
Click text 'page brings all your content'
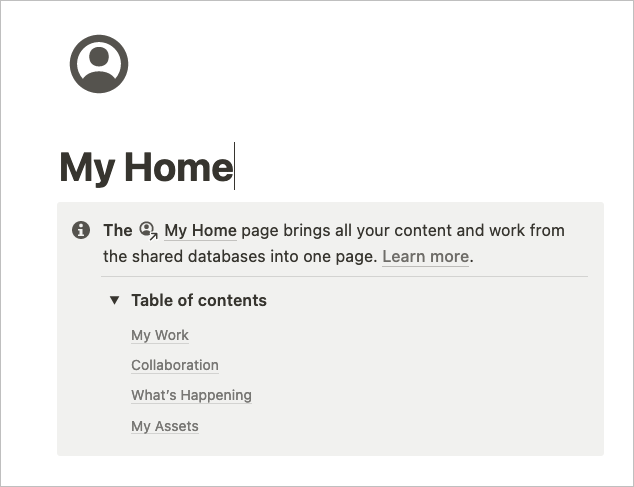click(x=336, y=231)
